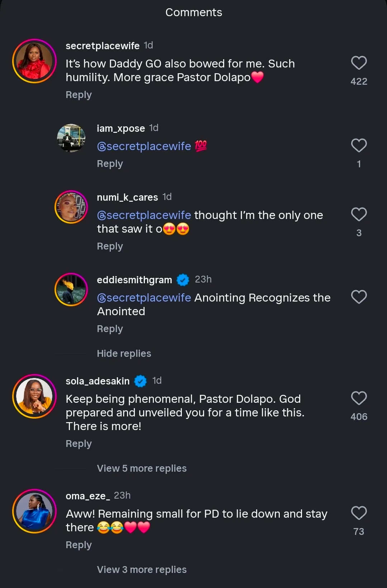Tap heart on oma_eze_'s comment
The width and height of the screenshot is (387, 588).
(359, 513)
